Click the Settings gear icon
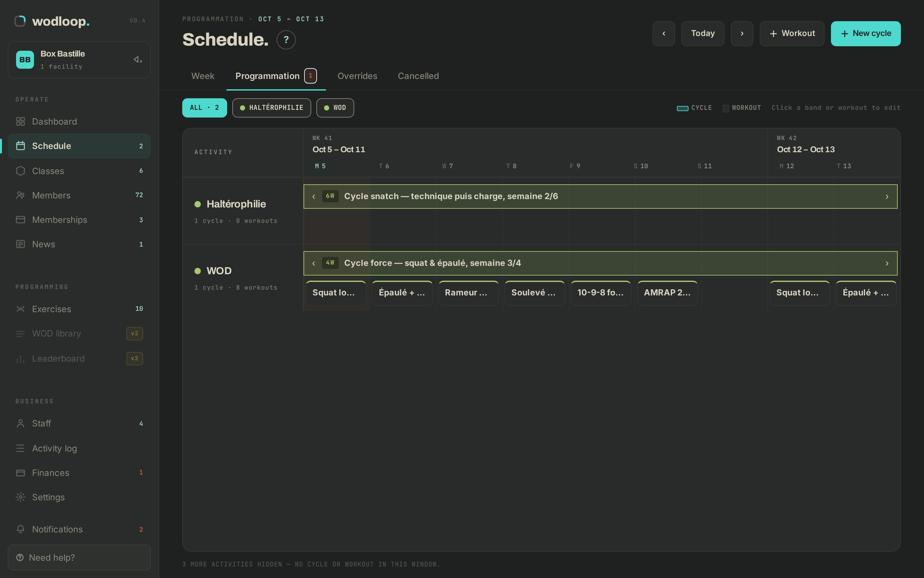 (x=21, y=497)
